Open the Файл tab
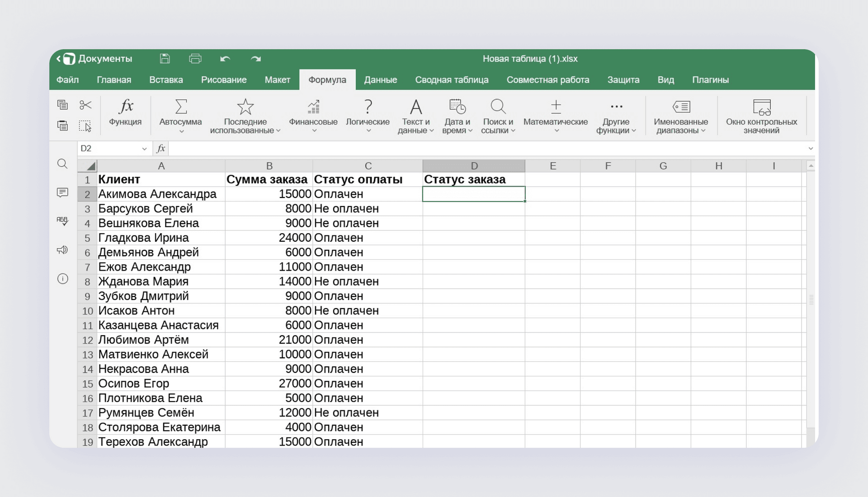Image resolution: width=868 pixels, height=497 pixels. 67,80
